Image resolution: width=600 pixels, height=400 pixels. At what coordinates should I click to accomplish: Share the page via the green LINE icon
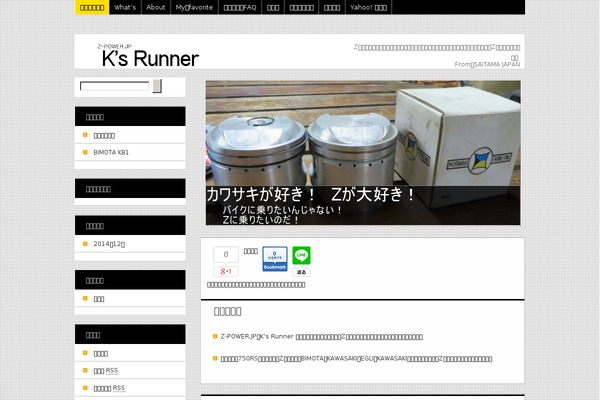pyautogui.click(x=302, y=255)
